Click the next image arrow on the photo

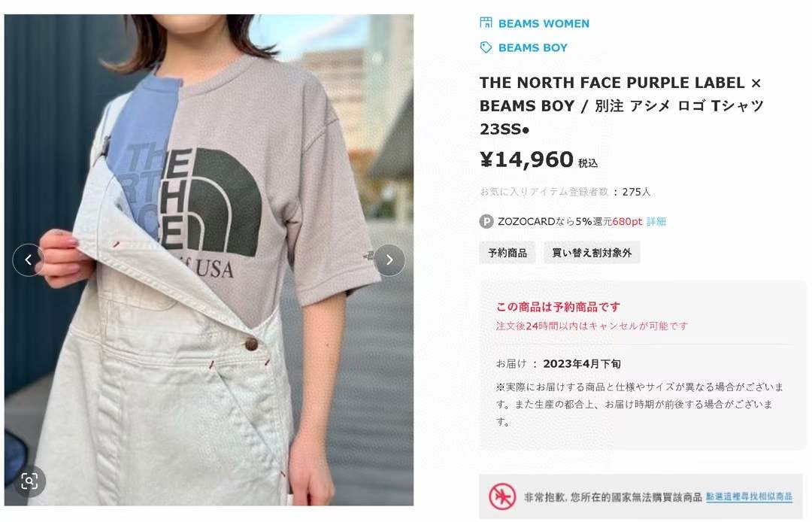click(389, 260)
